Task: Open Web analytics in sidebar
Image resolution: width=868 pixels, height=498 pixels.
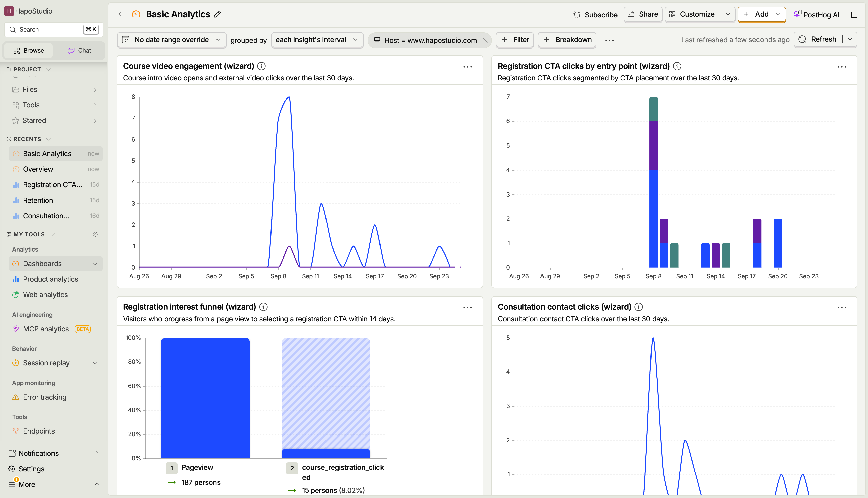Action: pyautogui.click(x=56, y=295)
